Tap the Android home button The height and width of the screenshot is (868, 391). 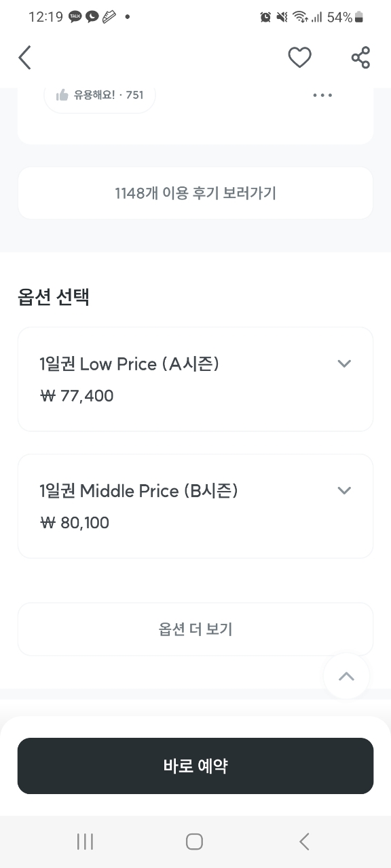pos(194,842)
